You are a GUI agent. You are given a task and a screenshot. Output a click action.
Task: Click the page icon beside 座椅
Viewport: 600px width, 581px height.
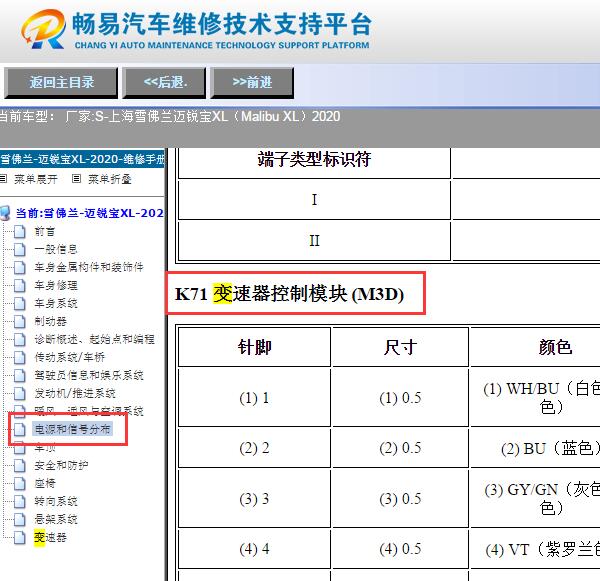point(20,483)
